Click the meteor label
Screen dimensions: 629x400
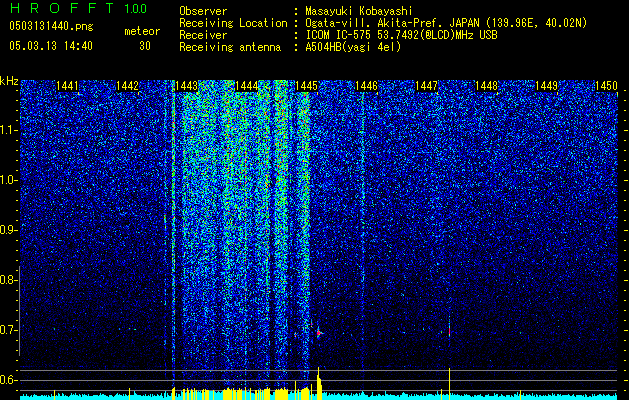pyautogui.click(x=142, y=31)
